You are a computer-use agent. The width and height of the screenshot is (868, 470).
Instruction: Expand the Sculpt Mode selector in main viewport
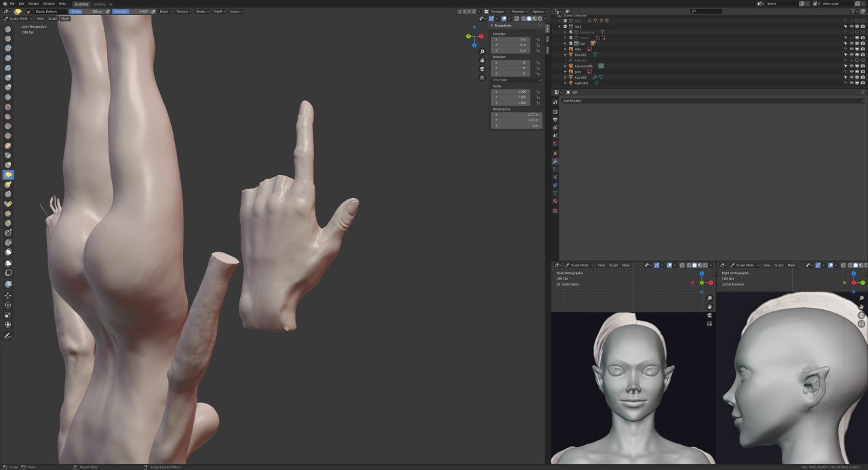[18, 18]
